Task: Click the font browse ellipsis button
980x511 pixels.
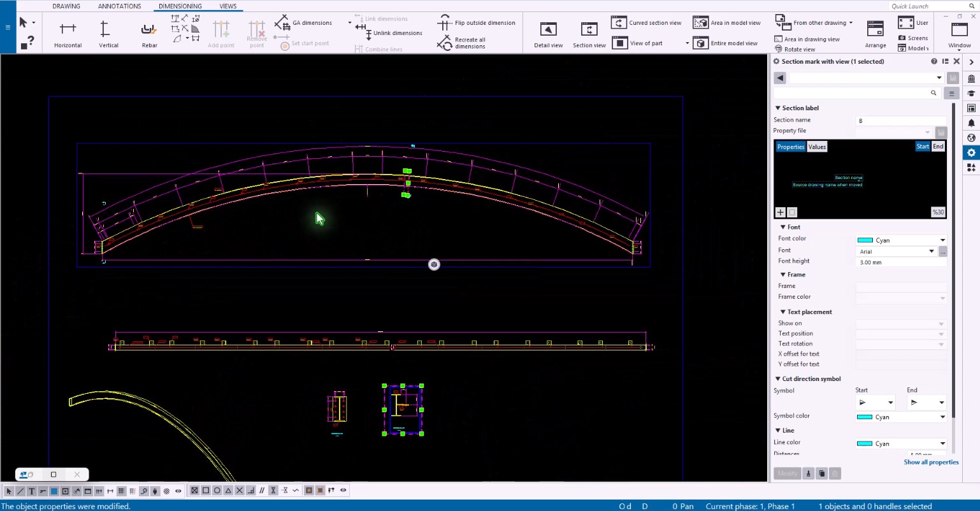Action: (943, 252)
